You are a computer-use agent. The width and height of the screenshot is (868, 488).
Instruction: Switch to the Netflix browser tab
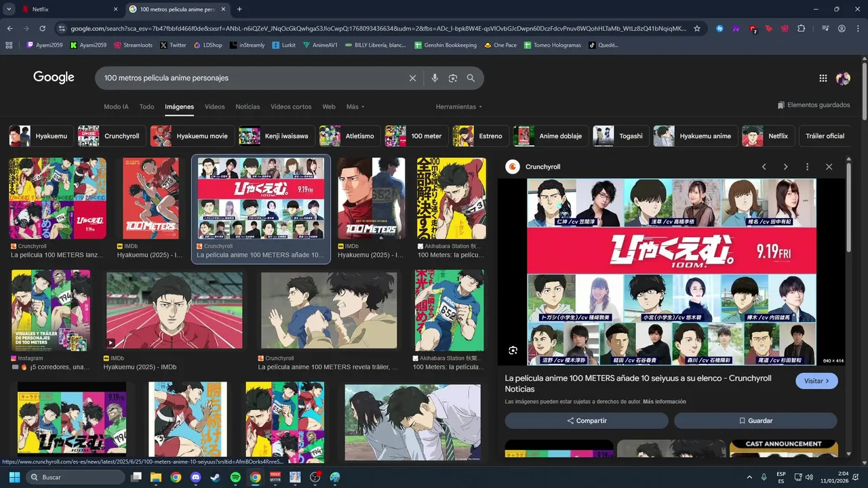(68, 9)
